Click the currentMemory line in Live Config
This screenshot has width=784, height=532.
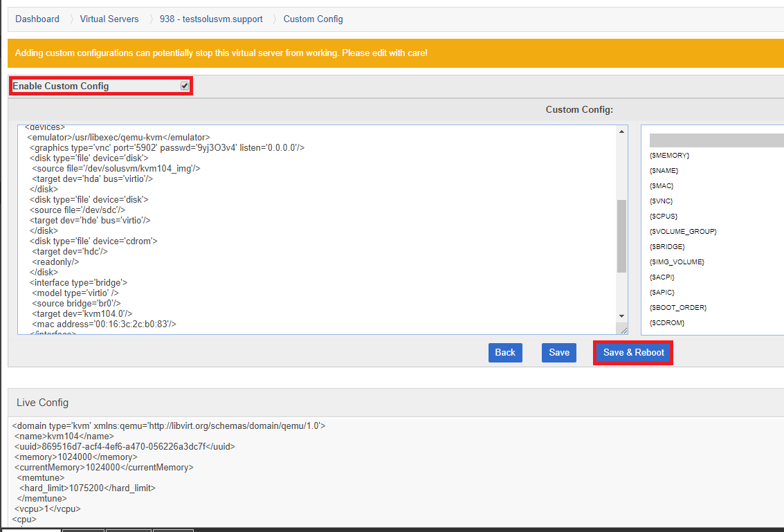pyautogui.click(x=104, y=468)
